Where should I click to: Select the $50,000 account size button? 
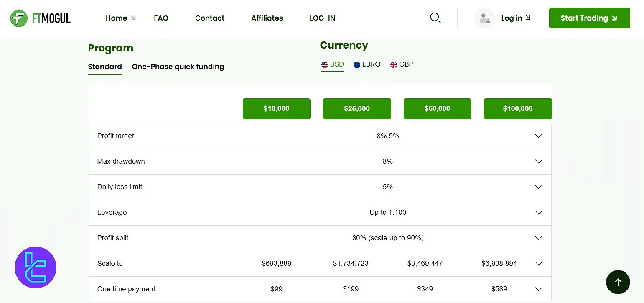[x=437, y=109]
